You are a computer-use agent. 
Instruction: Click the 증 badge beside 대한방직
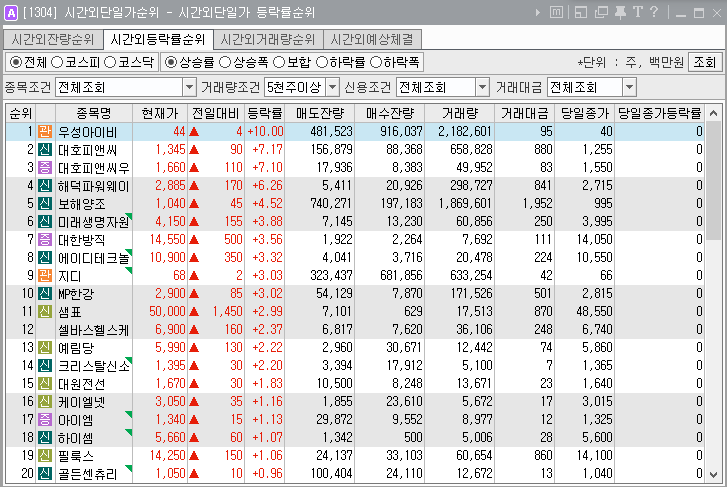point(45,239)
